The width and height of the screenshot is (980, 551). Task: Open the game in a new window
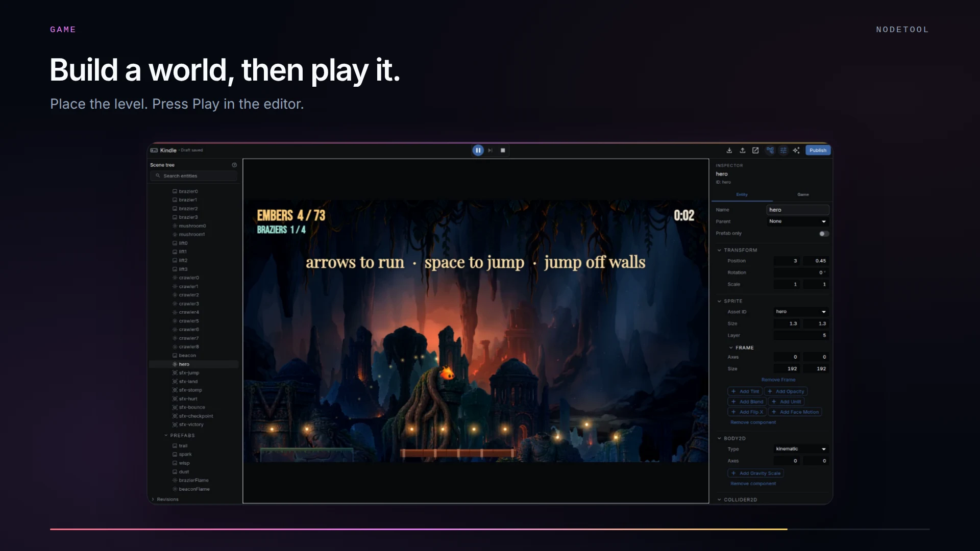755,150
